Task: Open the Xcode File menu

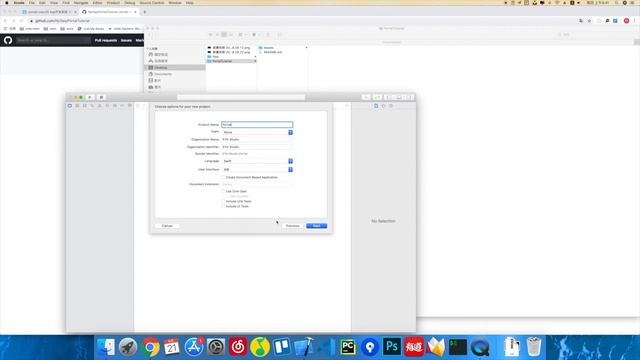Action: click(x=31, y=3)
